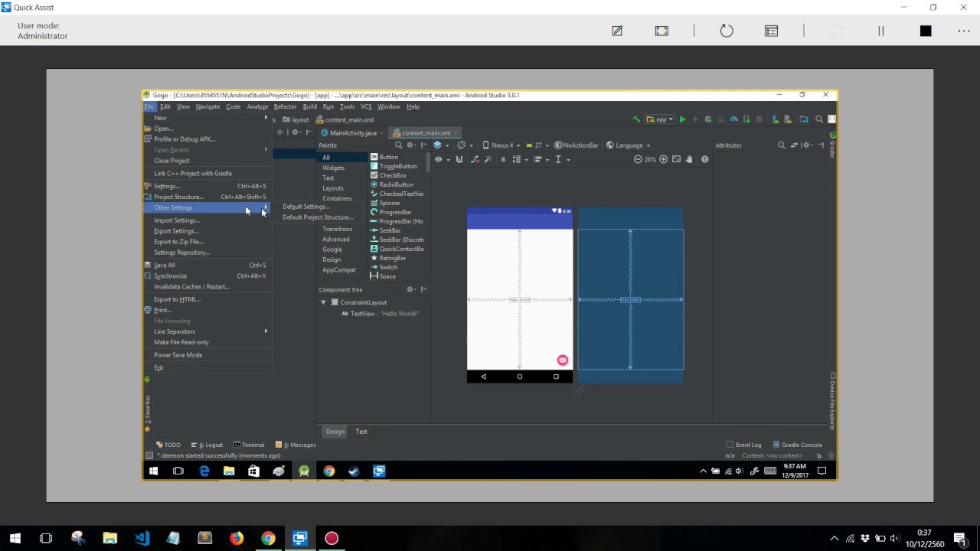The image size is (980, 551).
Task: Collapse the ConstraintLayout tree node
Action: [x=323, y=302]
